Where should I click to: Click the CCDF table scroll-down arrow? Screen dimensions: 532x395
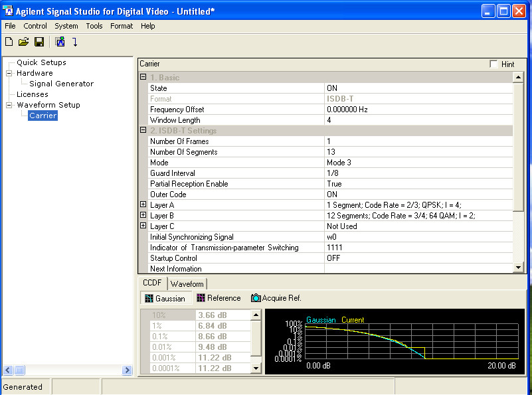point(256,368)
